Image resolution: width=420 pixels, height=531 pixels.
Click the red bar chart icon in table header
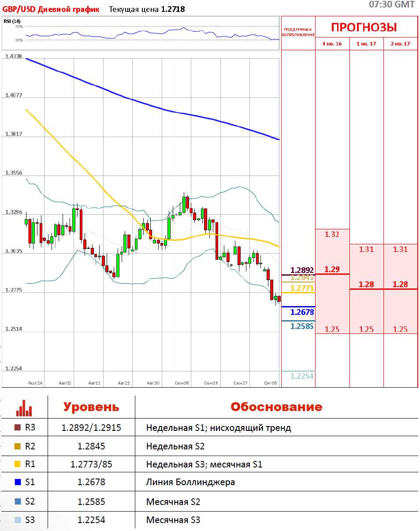(24, 408)
